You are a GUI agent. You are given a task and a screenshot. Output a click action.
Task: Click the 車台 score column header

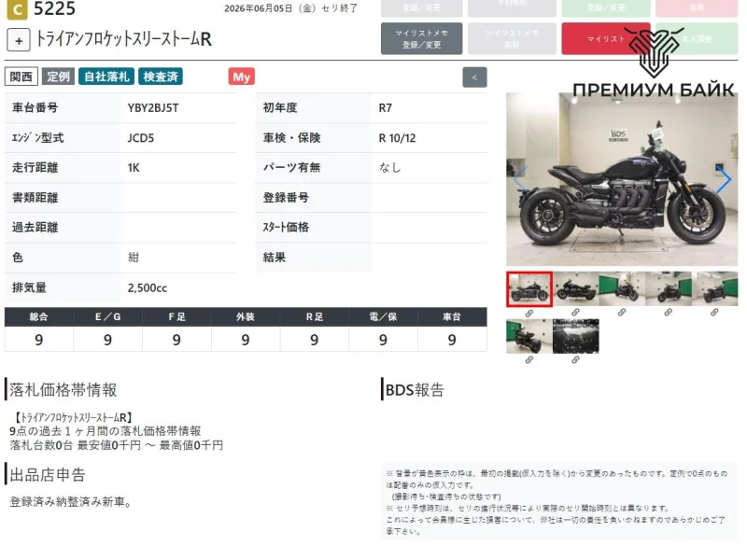tap(452, 316)
